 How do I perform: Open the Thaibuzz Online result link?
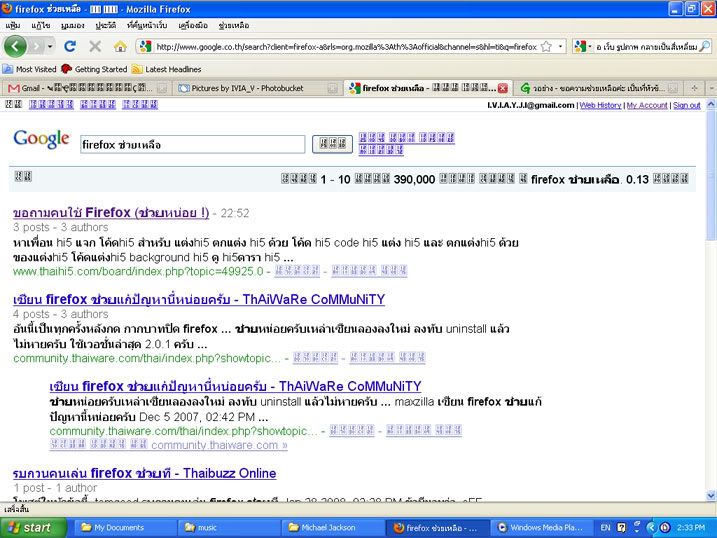[144, 473]
